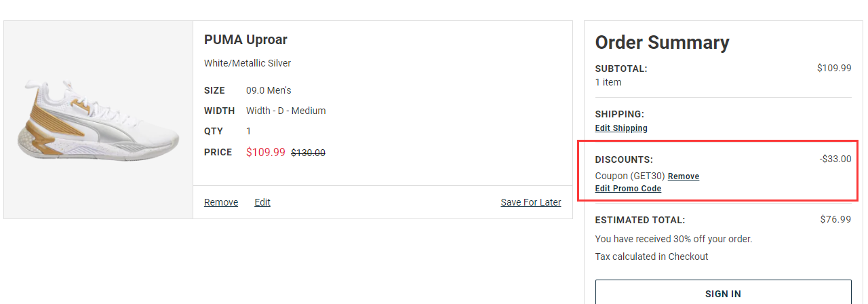
Task: Select the Tax calculated in Checkout note
Action: tap(651, 256)
